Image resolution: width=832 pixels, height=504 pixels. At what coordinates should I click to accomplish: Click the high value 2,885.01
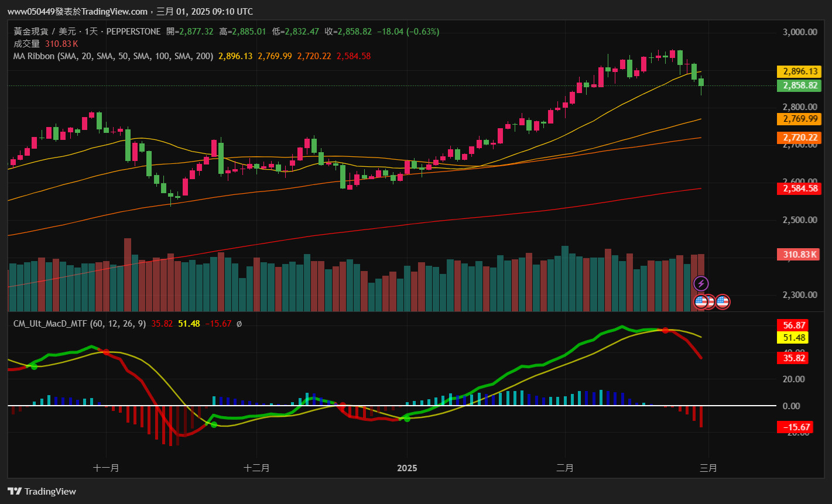(x=249, y=31)
